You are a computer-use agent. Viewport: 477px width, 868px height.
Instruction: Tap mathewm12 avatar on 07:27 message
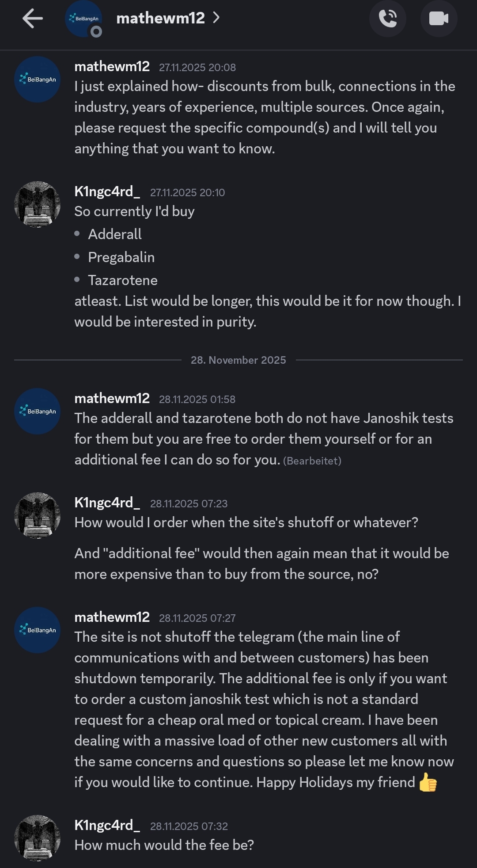[x=38, y=630]
